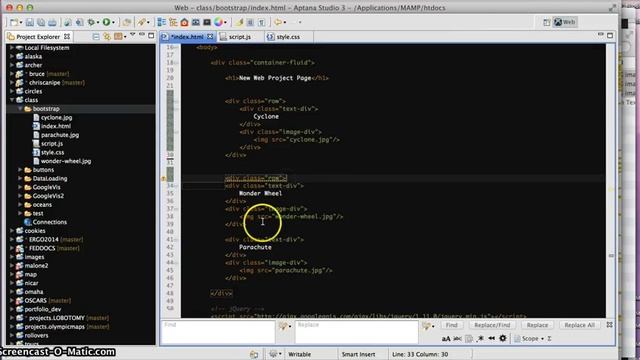Select the cookies project
The width and height of the screenshot is (640, 360).
coord(35,231)
